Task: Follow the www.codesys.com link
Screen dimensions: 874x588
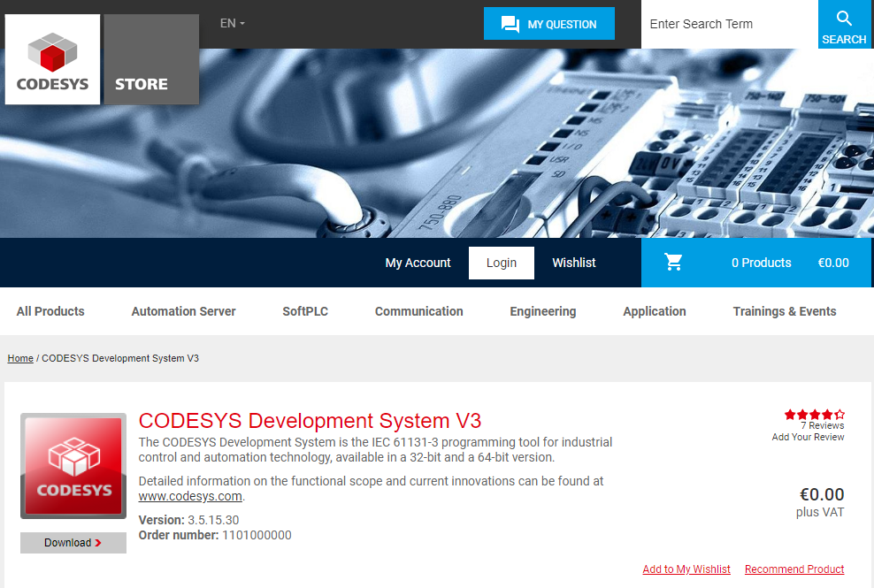Action: [x=190, y=496]
